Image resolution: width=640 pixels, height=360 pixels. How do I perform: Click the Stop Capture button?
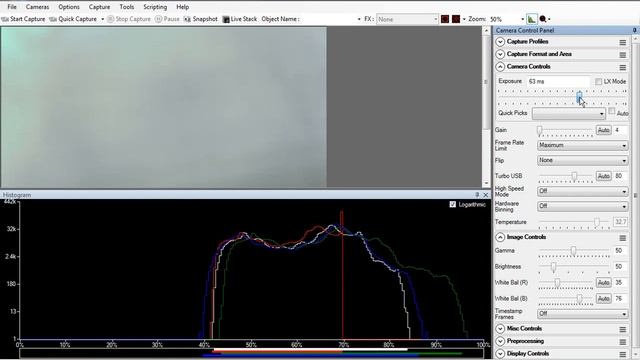(x=129, y=19)
